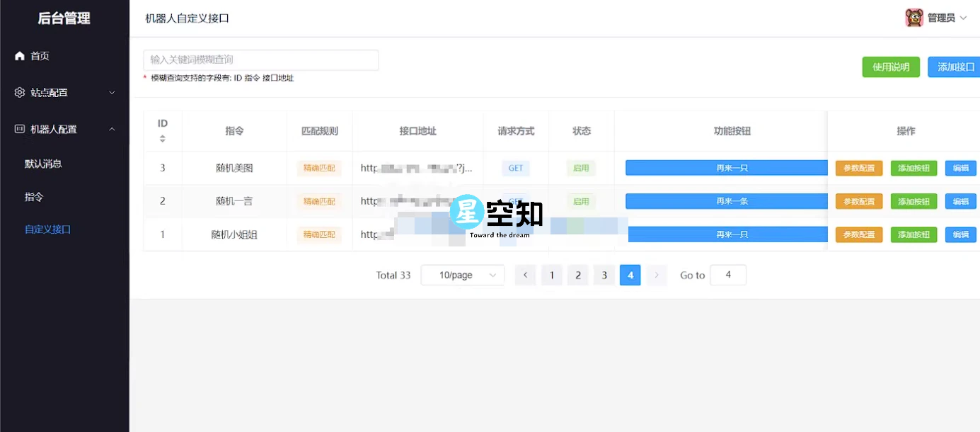Image resolution: width=980 pixels, height=432 pixels.
Task: Click the blue 添加接口 button
Action: coord(955,67)
